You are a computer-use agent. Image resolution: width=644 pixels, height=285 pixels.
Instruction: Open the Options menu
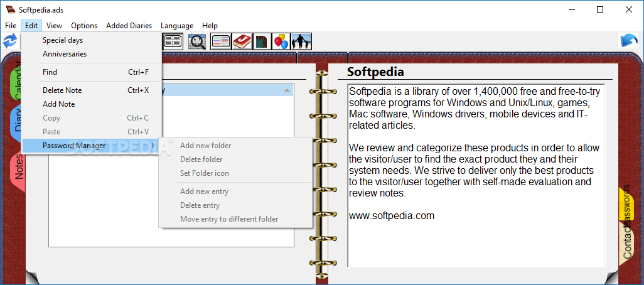point(84,26)
